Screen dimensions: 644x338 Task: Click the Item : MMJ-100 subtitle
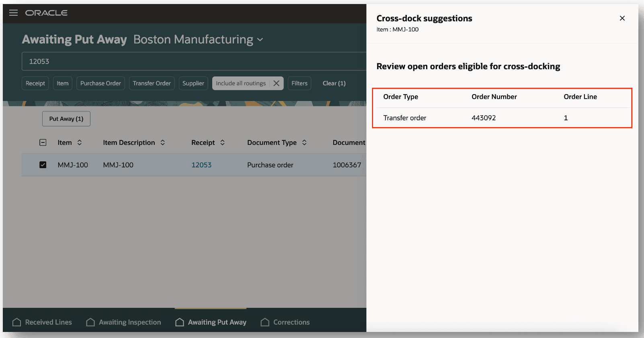tap(398, 29)
